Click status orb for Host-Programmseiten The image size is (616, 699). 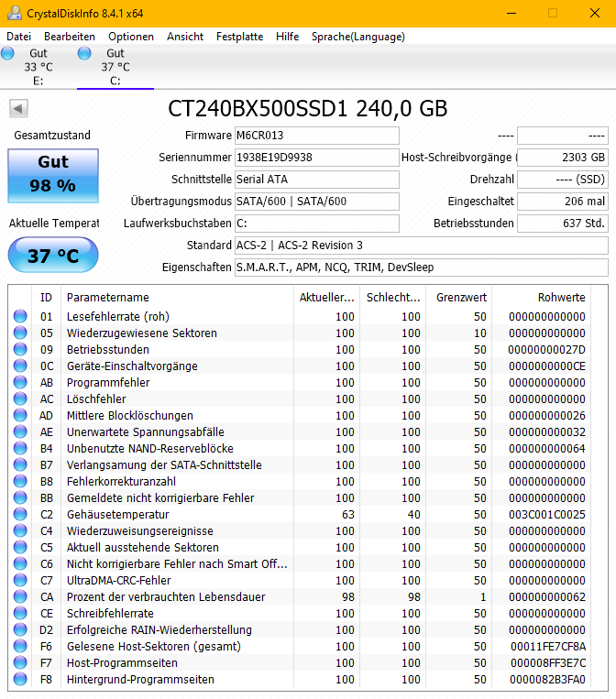pos(20,662)
